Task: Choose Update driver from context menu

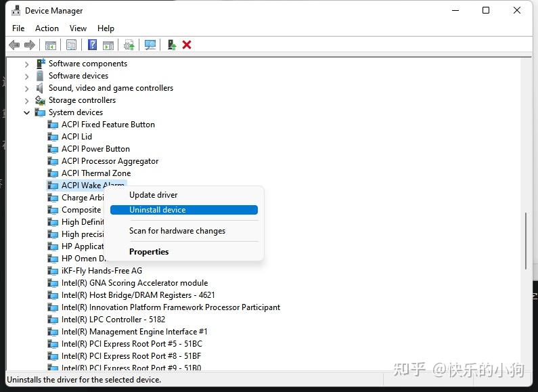Action: pos(184,195)
